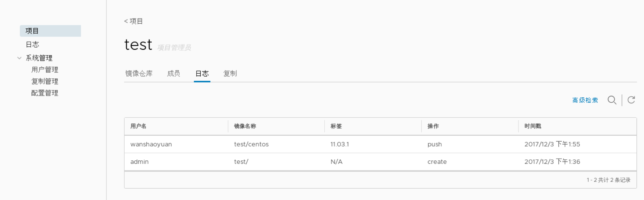
Task: Click the refresh logs icon
Action: 631,100
